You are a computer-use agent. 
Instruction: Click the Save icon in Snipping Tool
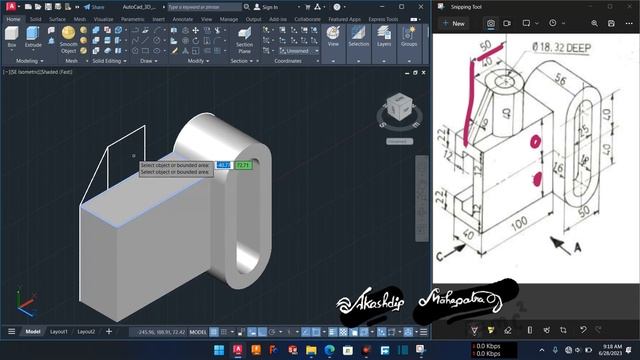[611, 24]
